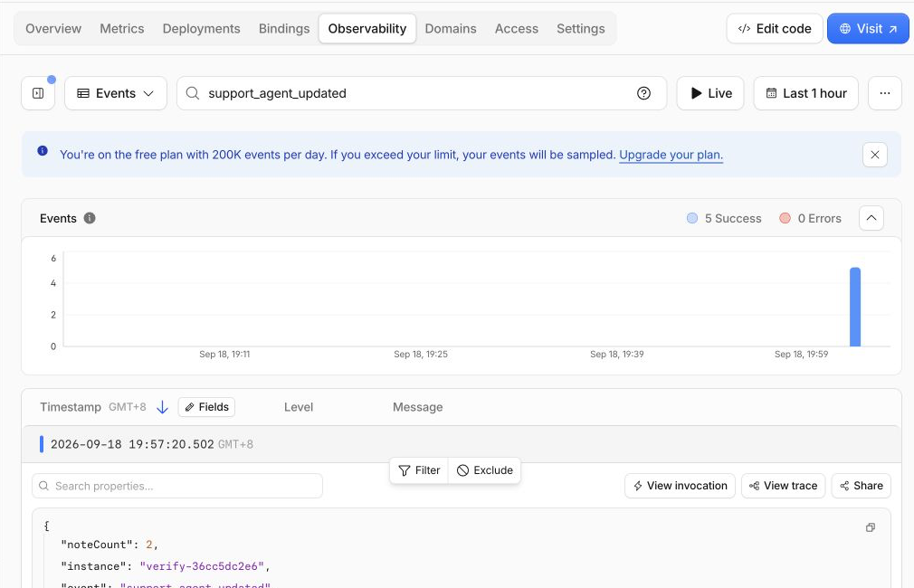Open the Fields editor button

(206, 407)
